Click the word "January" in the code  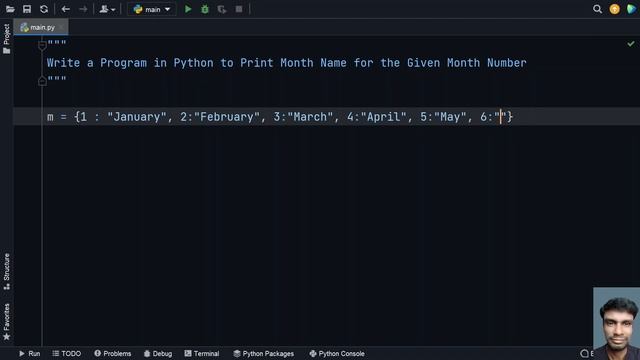coord(137,117)
